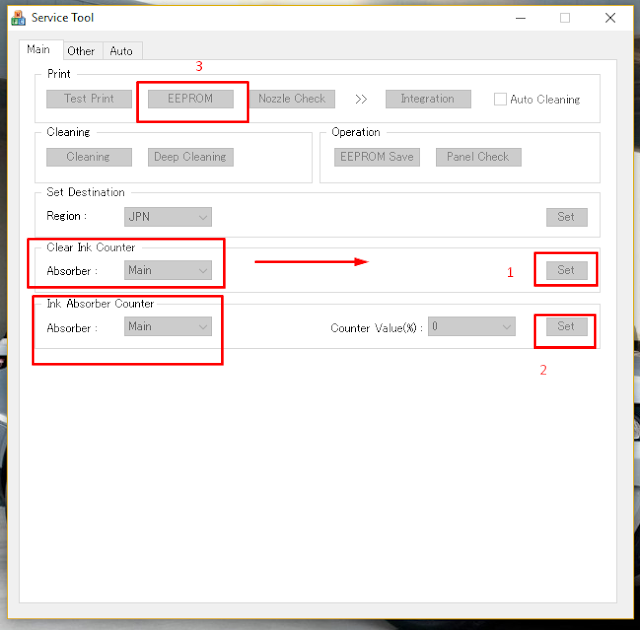
Task: Click the double-arrow >> symbol
Action: coord(361,99)
